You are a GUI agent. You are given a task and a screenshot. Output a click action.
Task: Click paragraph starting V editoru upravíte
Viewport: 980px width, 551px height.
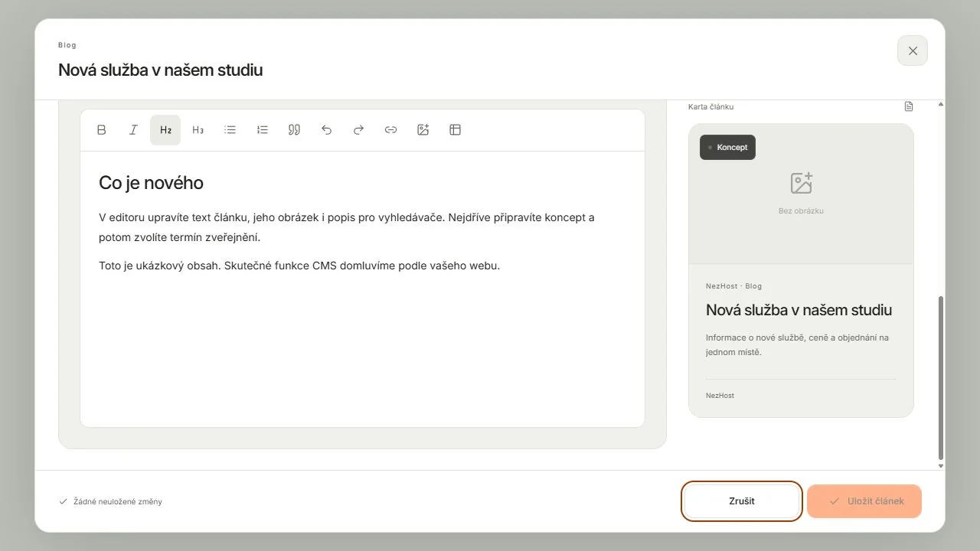point(347,227)
